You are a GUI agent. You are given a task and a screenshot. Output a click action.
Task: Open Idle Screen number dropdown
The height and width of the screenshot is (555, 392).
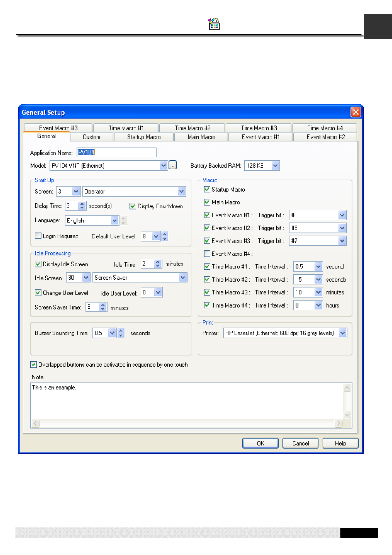click(x=86, y=277)
